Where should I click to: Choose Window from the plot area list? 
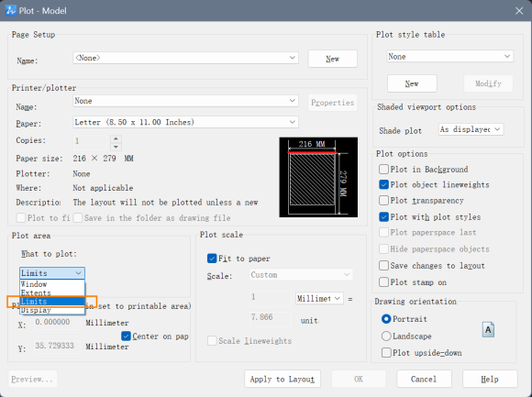click(52, 284)
